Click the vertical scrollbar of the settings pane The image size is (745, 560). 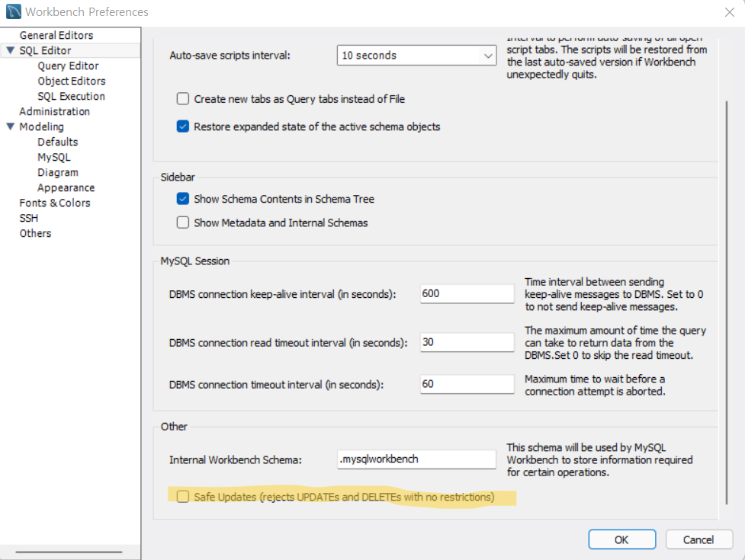click(x=727, y=302)
